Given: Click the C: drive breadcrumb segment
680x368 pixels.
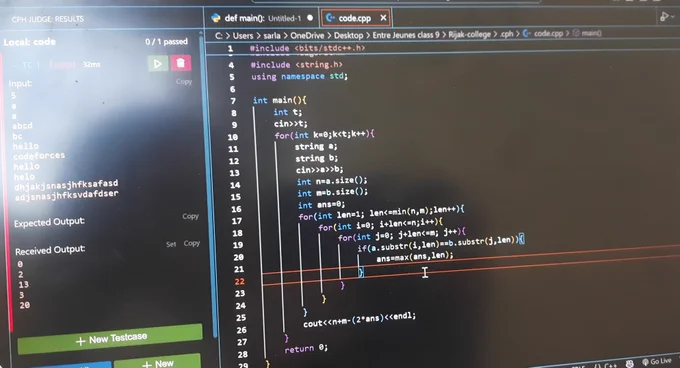Looking at the screenshot, I should [219, 36].
